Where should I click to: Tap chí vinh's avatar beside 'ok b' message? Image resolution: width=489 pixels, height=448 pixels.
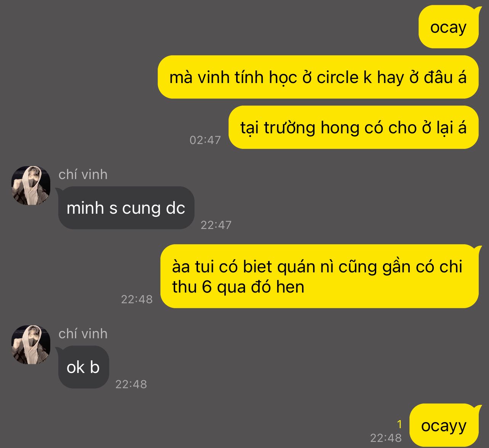click(31, 345)
